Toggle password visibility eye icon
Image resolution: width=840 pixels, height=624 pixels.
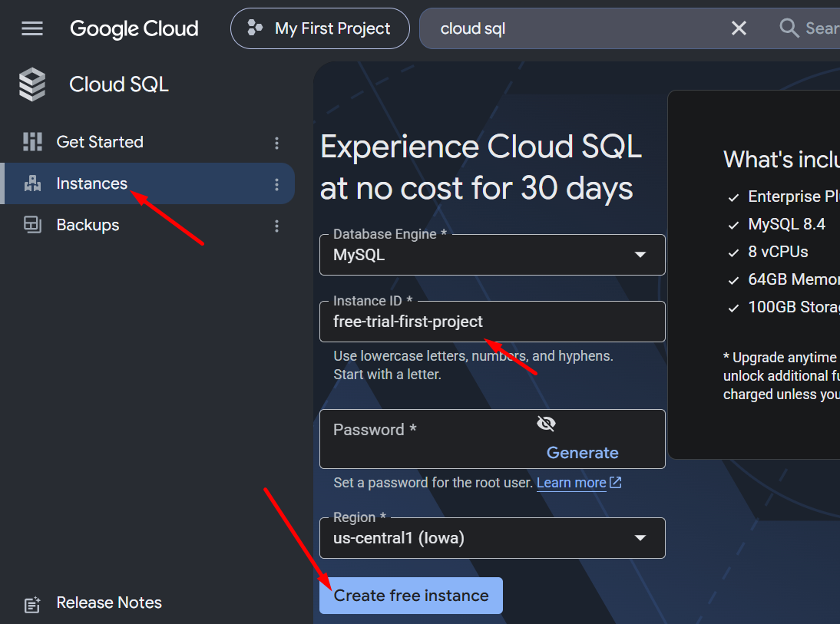coord(546,424)
